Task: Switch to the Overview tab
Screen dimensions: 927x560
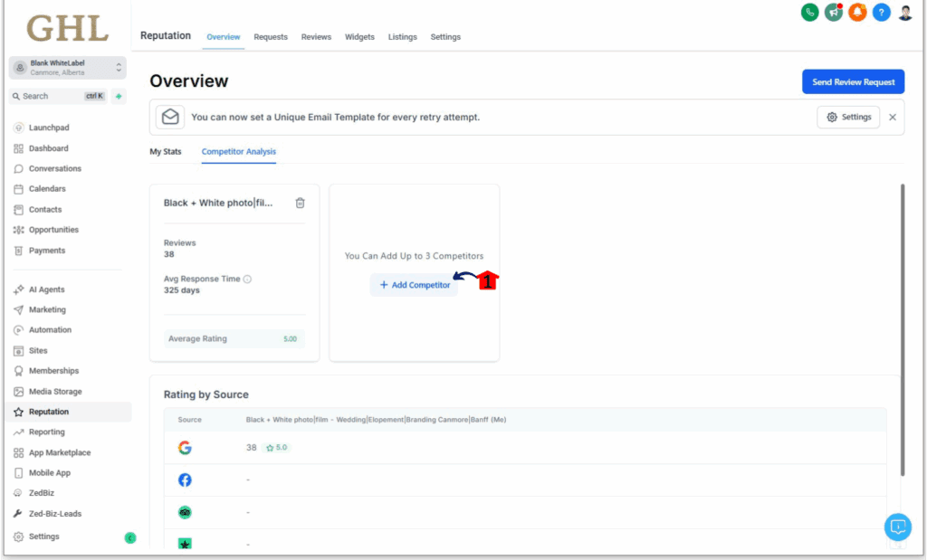Action: 223,36
